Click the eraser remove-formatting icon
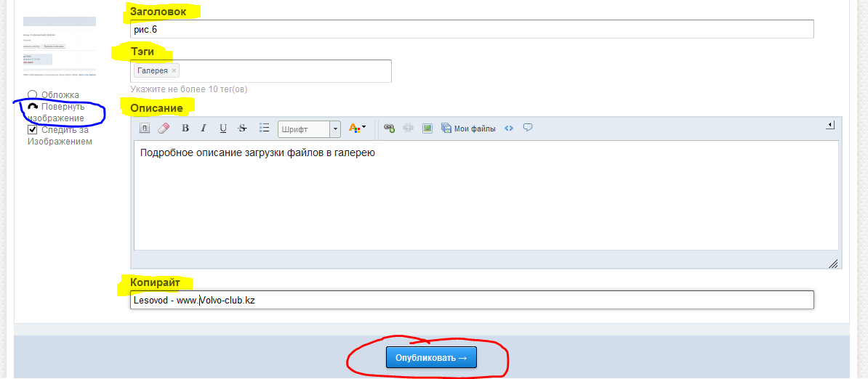 (164, 129)
